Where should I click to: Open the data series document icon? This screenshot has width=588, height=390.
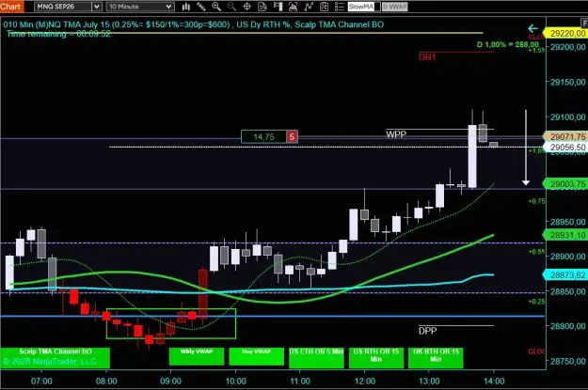(262, 7)
